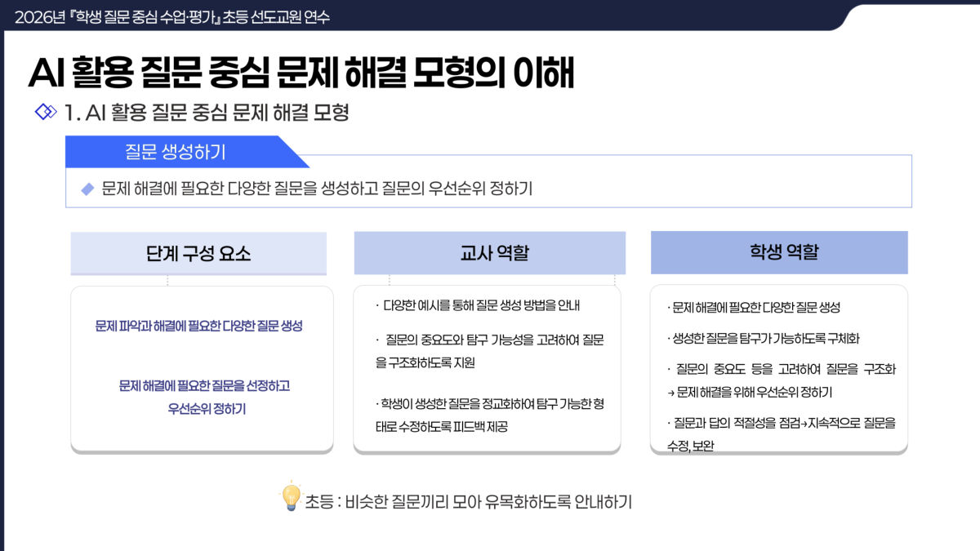Select the 질문 생성하기 blue tab label
The image size is (980, 551).
click(176, 152)
